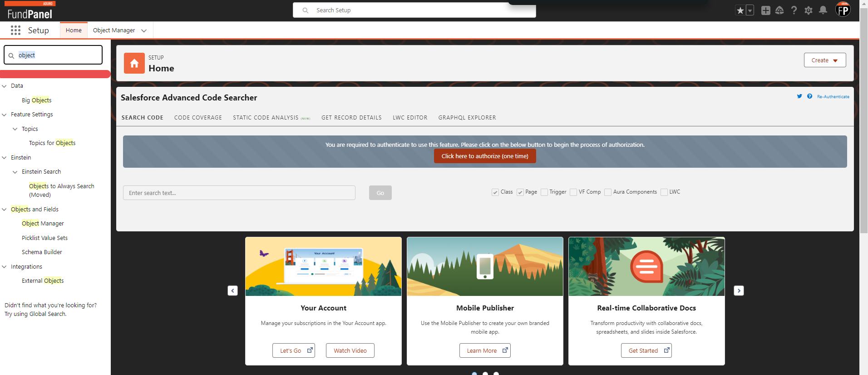Open Picklist Value Sets
868x375 pixels.
tap(44, 238)
